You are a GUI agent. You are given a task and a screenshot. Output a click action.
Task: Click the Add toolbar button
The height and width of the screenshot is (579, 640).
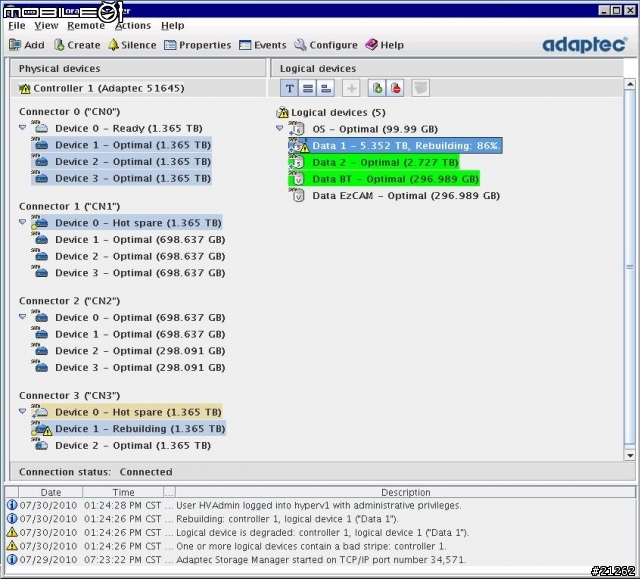(x=27, y=45)
